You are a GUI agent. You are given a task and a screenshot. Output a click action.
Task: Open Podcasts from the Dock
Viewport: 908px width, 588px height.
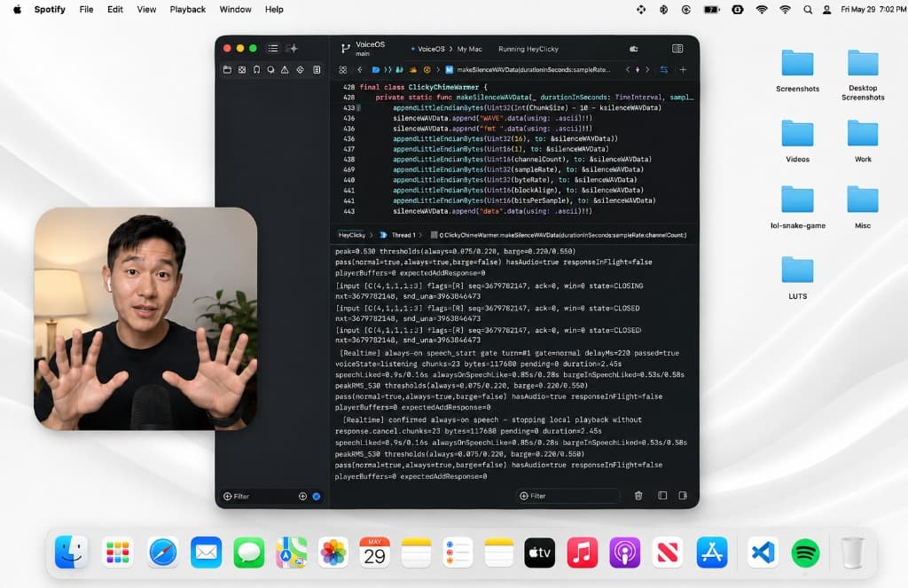click(625, 553)
